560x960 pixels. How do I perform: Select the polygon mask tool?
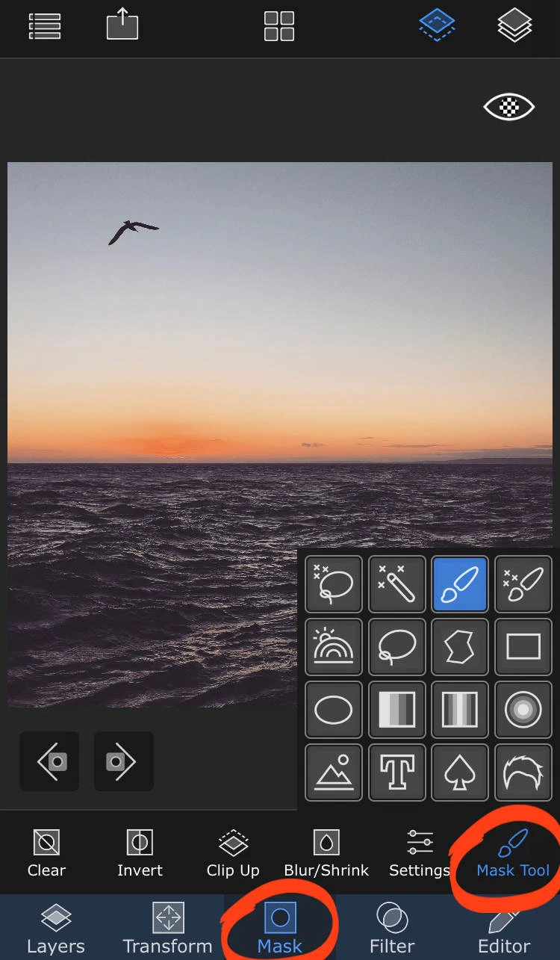(x=460, y=647)
